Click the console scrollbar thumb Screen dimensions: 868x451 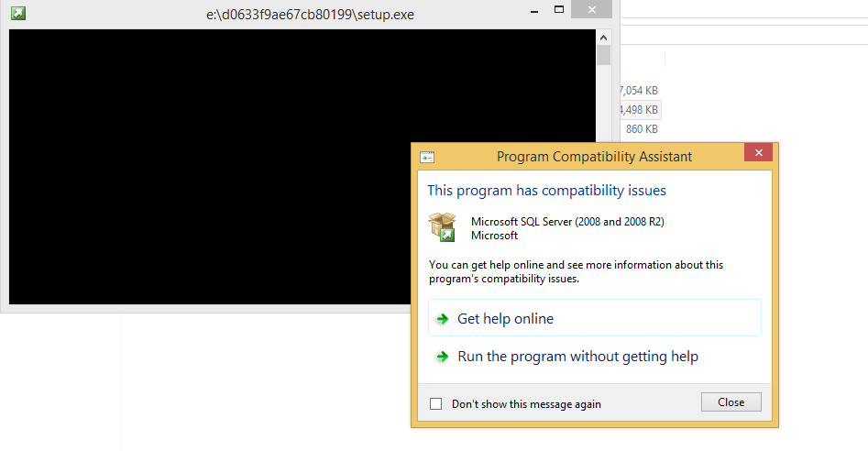[x=603, y=55]
